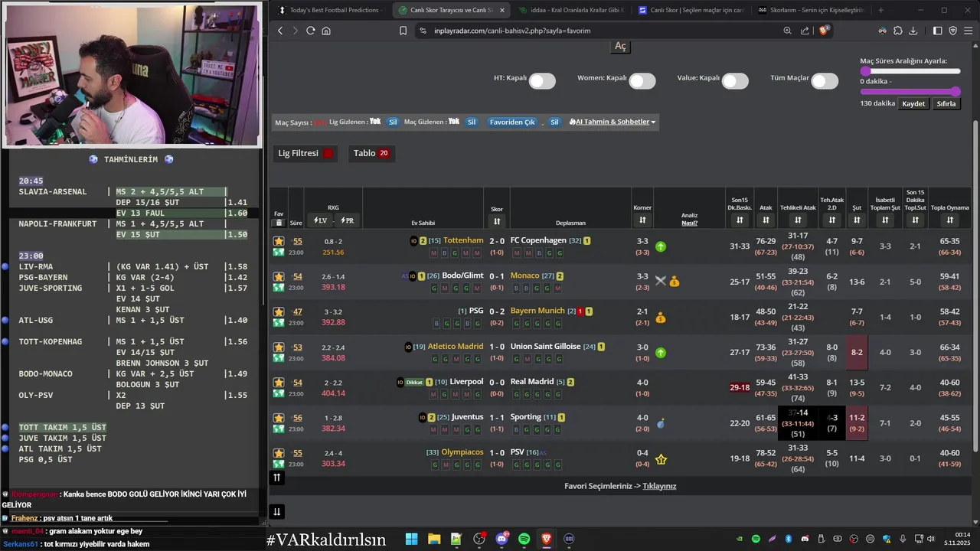Click Sıfırla reset button

(x=947, y=103)
